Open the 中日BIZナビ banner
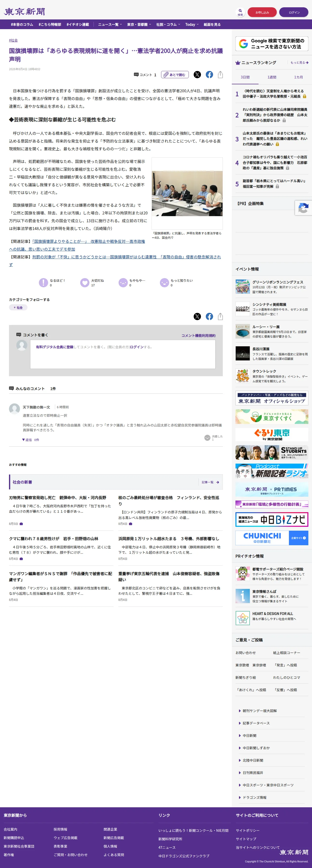 271,519
